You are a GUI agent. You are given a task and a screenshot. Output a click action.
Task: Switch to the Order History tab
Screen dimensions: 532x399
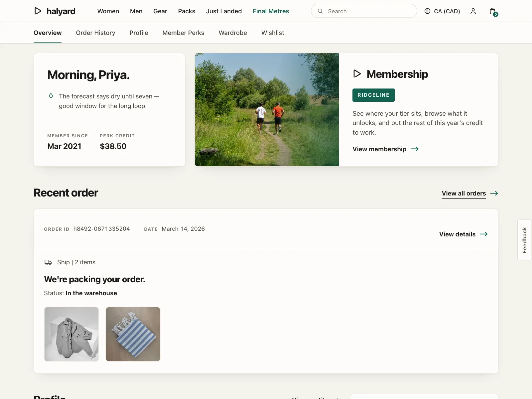[x=95, y=33]
